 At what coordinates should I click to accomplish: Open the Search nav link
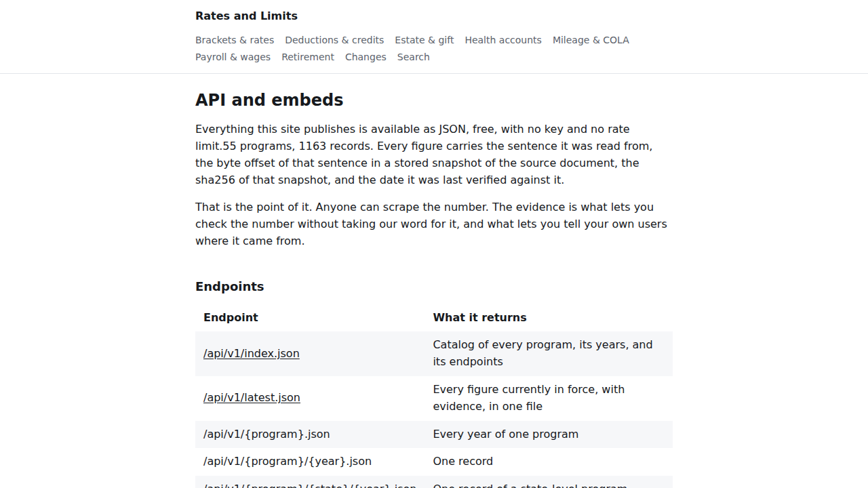click(414, 57)
